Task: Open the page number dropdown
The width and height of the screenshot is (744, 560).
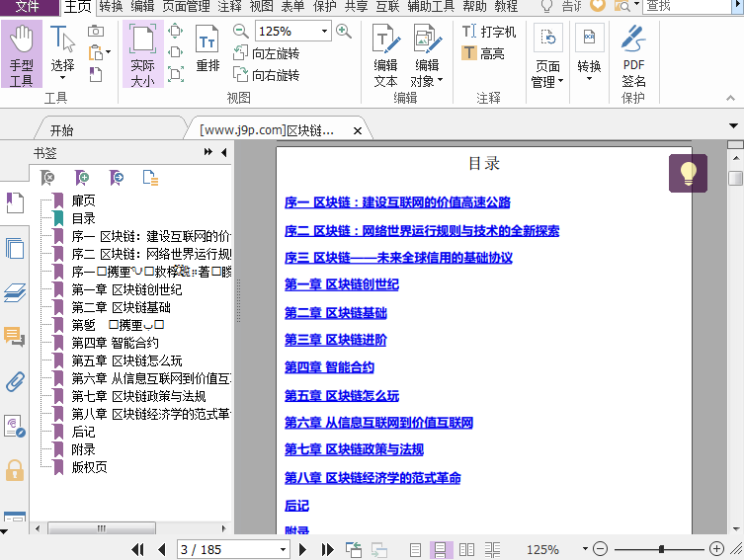Action: tap(283, 549)
